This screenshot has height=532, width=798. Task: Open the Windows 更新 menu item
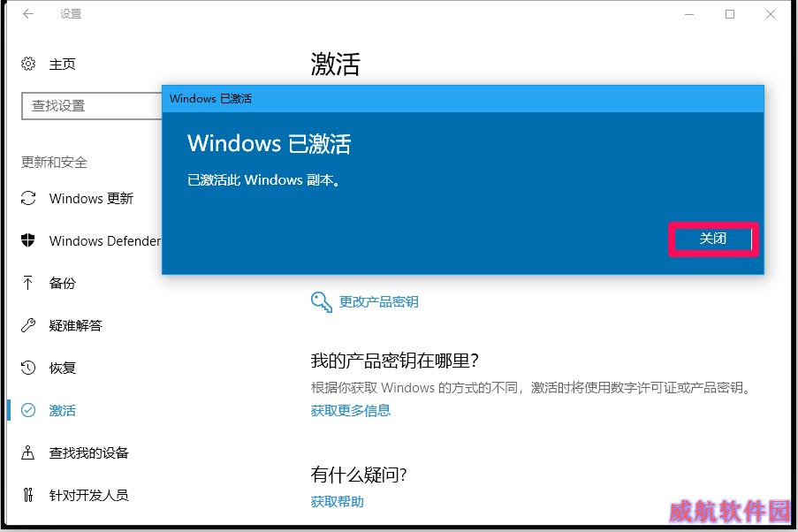pos(91,198)
